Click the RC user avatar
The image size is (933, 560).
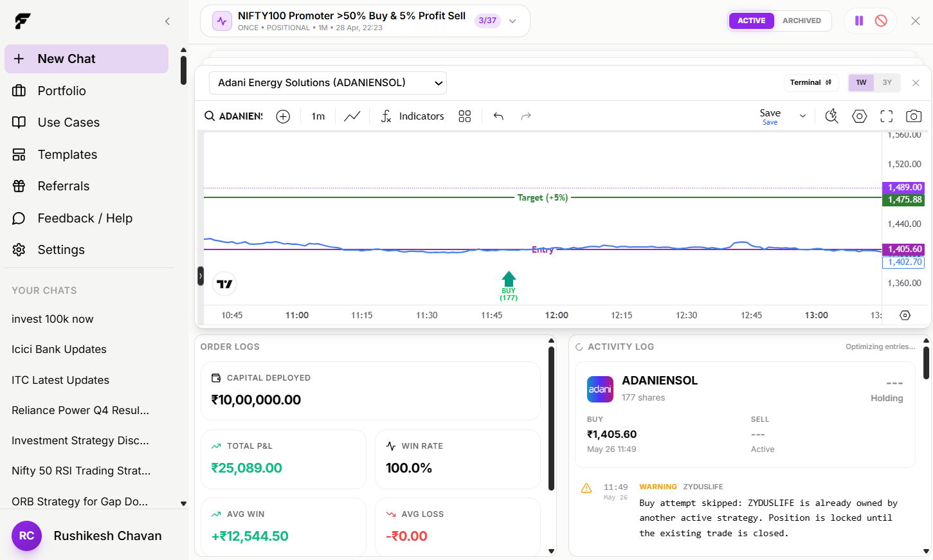pos(26,536)
